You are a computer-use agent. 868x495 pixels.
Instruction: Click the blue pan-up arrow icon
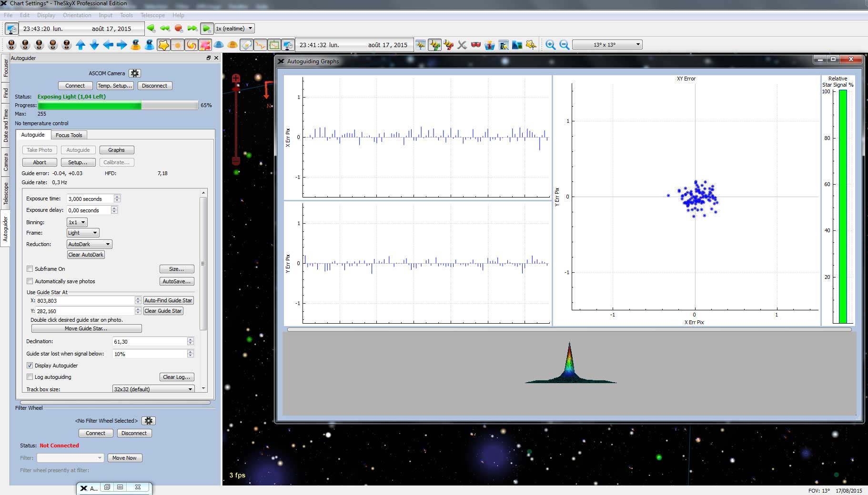pyautogui.click(x=81, y=44)
